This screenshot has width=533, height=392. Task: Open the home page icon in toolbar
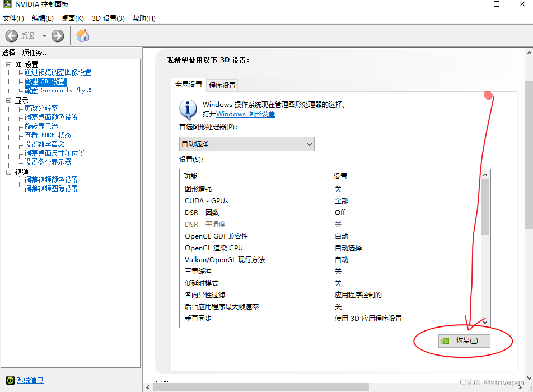tap(83, 35)
